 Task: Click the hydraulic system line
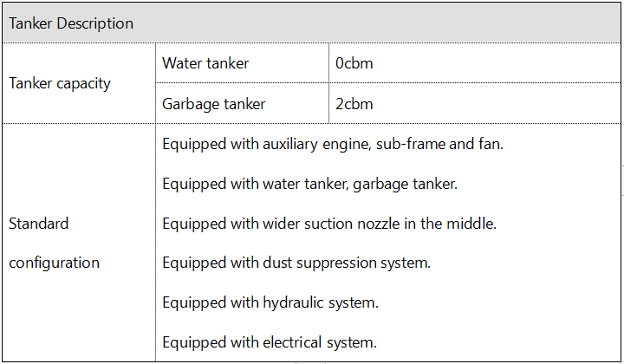270,302
